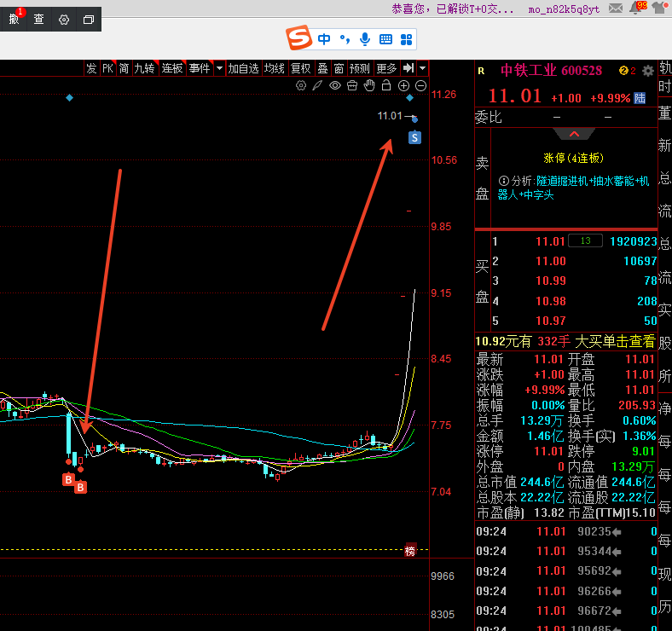Click the 预测 forecast button
This screenshot has width=672, height=631.
point(360,68)
